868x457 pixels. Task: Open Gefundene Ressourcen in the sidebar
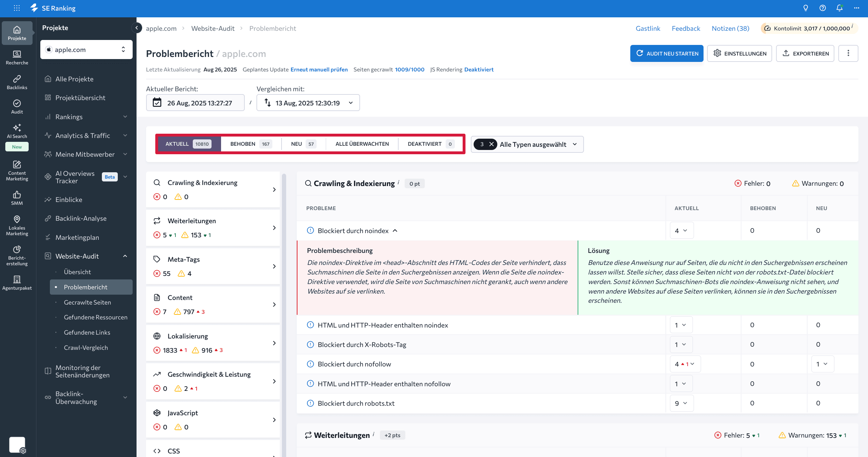coord(96,317)
